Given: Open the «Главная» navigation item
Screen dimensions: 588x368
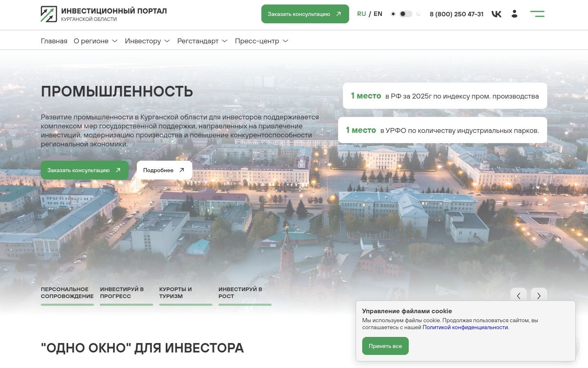Looking at the screenshot, I should point(54,41).
